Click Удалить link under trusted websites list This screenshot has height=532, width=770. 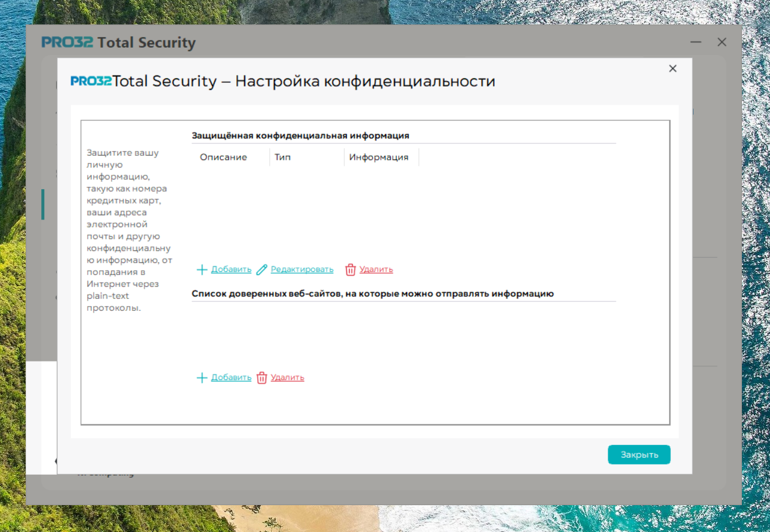point(288,378)
